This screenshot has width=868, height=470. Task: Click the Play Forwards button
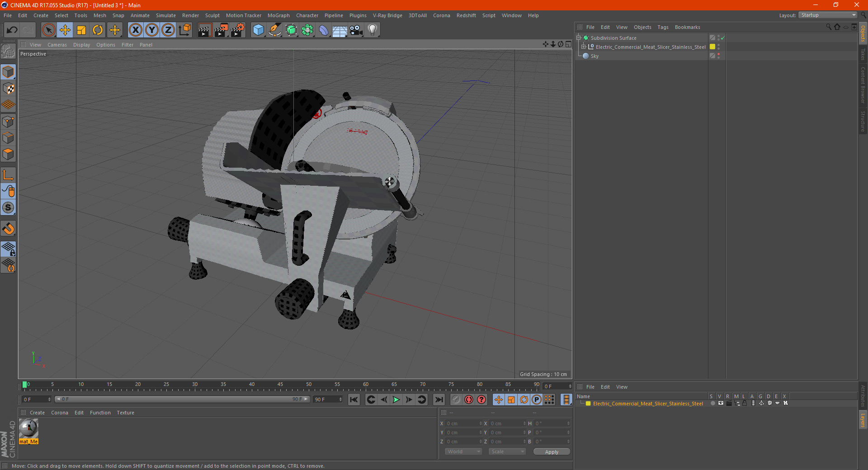click(396, 399)
